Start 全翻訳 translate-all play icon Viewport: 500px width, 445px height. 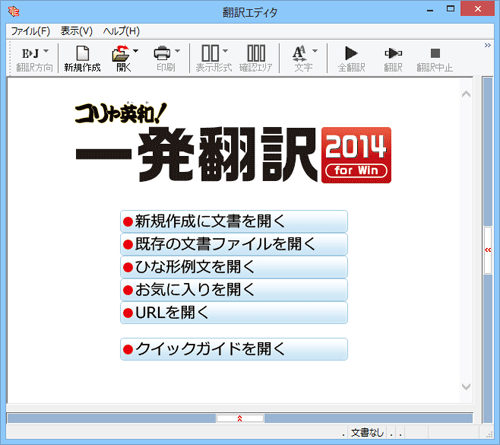click(x=351, y=53)
